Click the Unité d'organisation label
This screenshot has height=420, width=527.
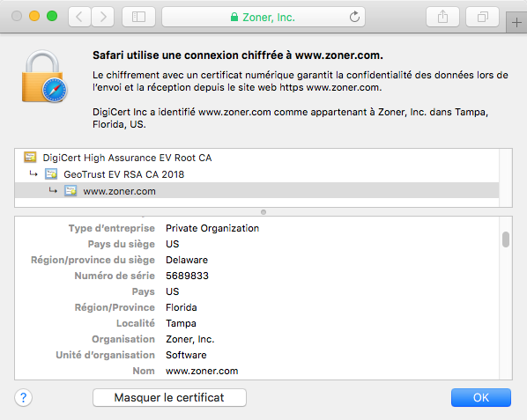[x=105, y=355]
